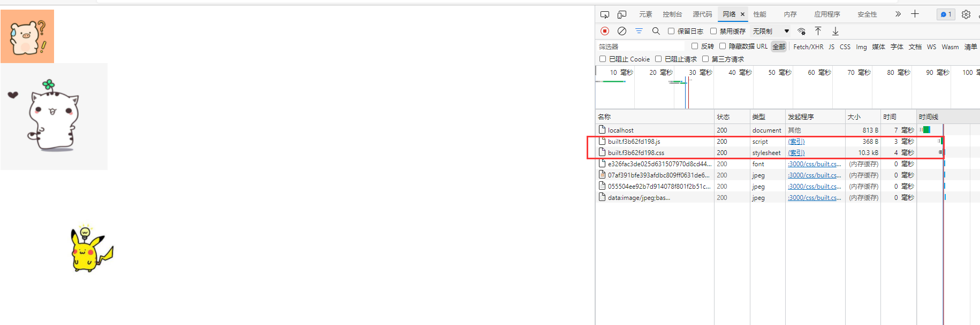The height and width of the screenshot is (325, 980).
Task: Click file icon of 055504ee92 jpeg request
Action: pos(602,186)
